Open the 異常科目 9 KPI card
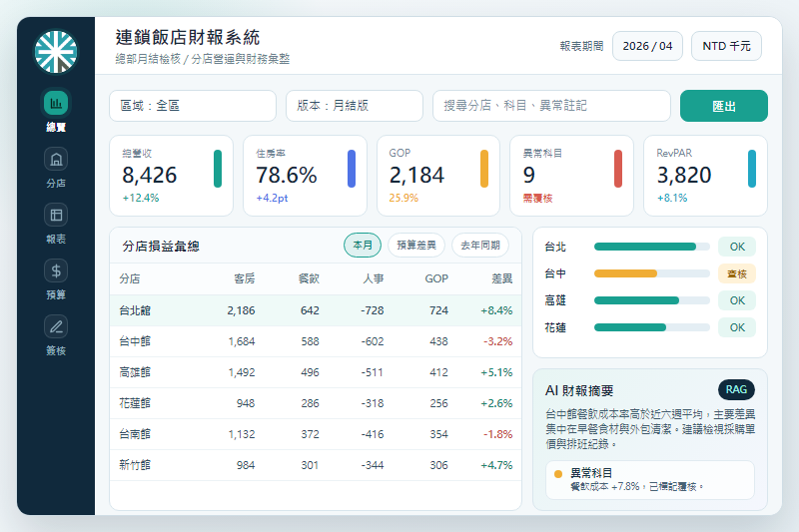The width and height of the screenshot is (799, 532). tap(571, 176)
